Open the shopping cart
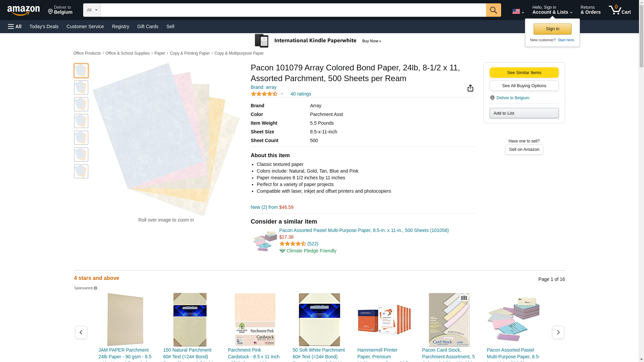The width and height of the screenshot is (644, 362). tap(620, 10)
